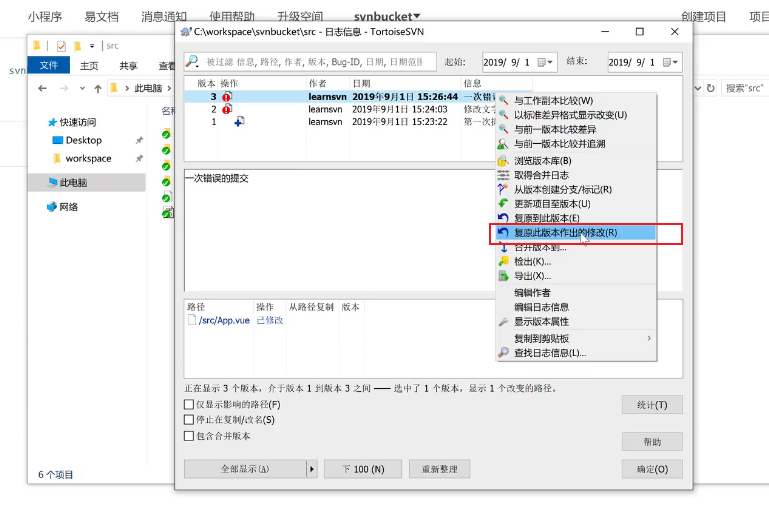
Task: Select revision 1 log row
Action: click(x=340, y=122)
